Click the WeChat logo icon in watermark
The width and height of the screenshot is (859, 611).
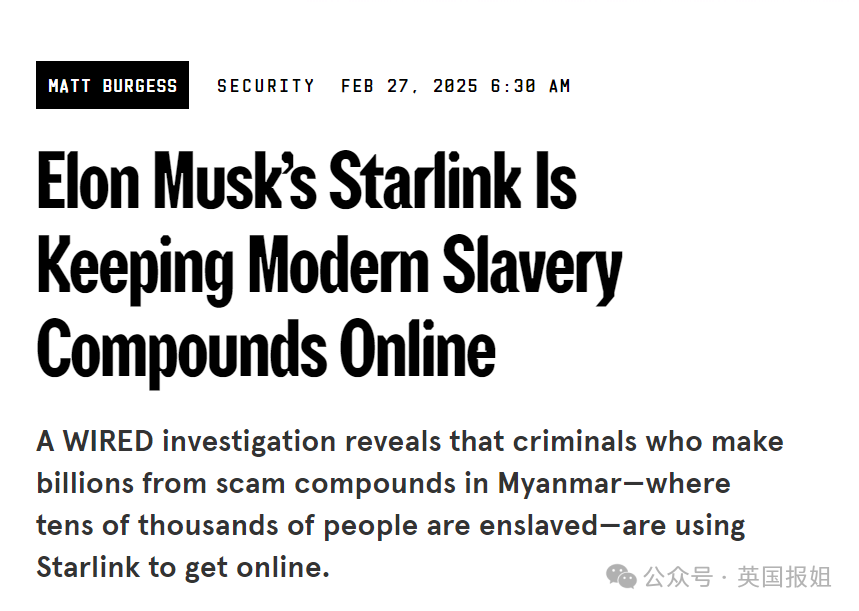tap(621, 577)
